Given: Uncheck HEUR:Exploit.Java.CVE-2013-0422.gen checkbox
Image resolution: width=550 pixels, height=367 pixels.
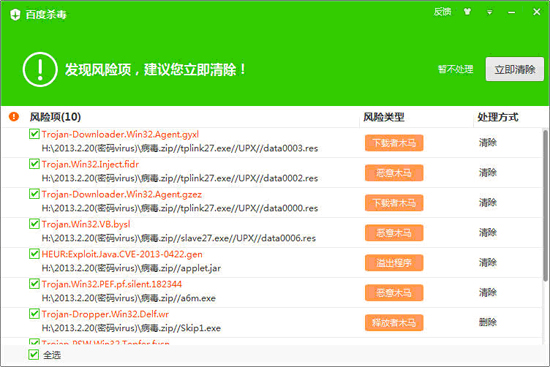Looking at the screenshot, I should click(34, 254).
